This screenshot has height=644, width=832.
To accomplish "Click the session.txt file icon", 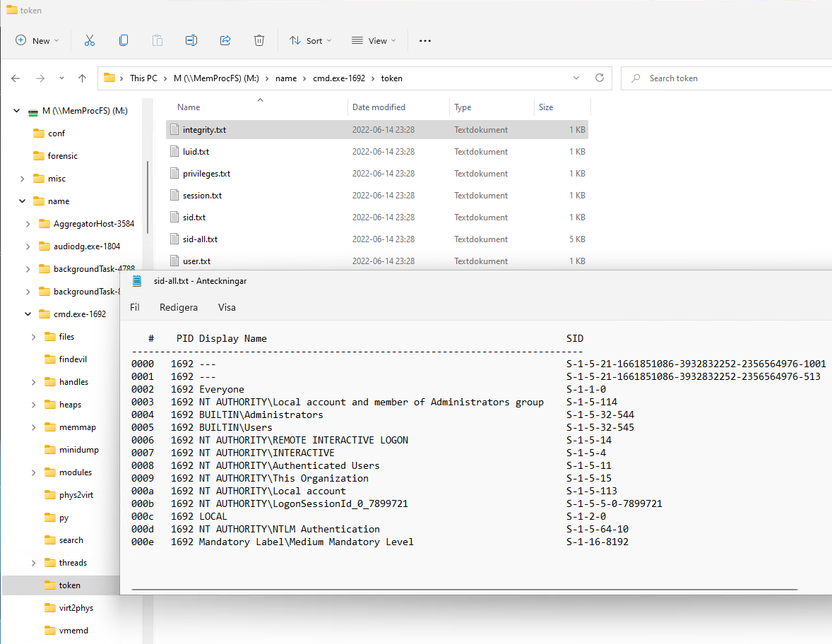I will (174, 195).
